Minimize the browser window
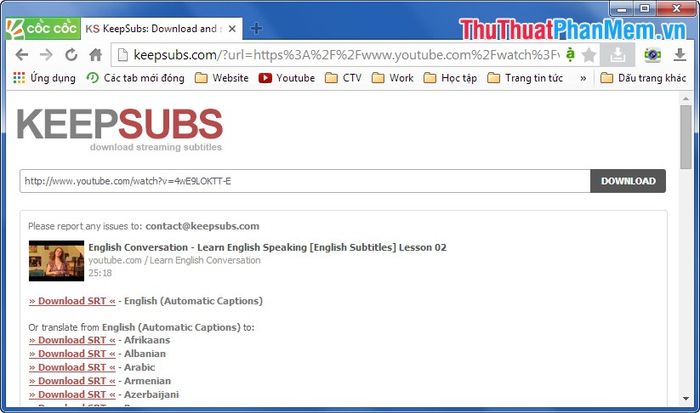700x413 pixels. point(622,8)
